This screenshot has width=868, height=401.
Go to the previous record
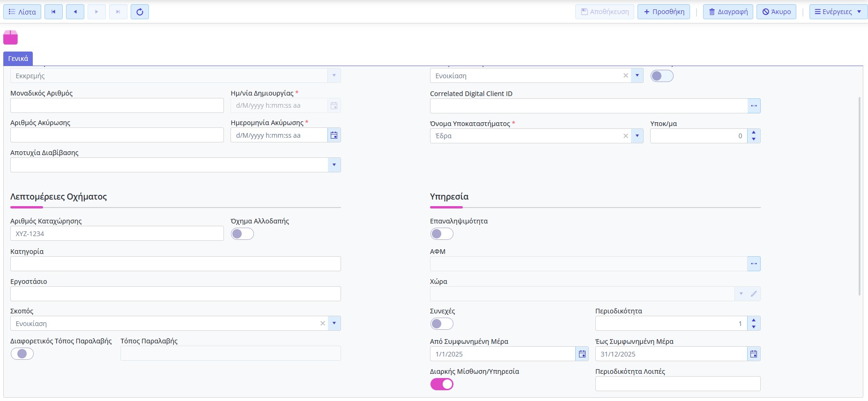[x=75, y=12]
